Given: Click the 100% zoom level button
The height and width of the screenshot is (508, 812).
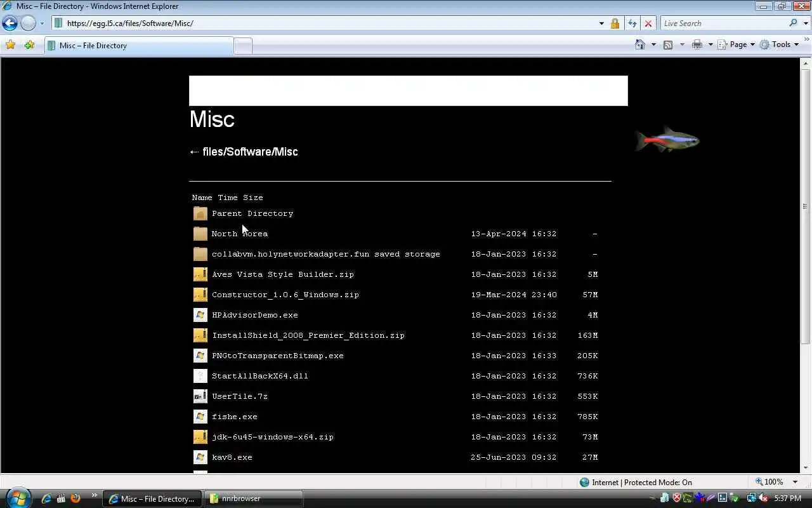Looking at the screenshot, I should tap(770, 482).
